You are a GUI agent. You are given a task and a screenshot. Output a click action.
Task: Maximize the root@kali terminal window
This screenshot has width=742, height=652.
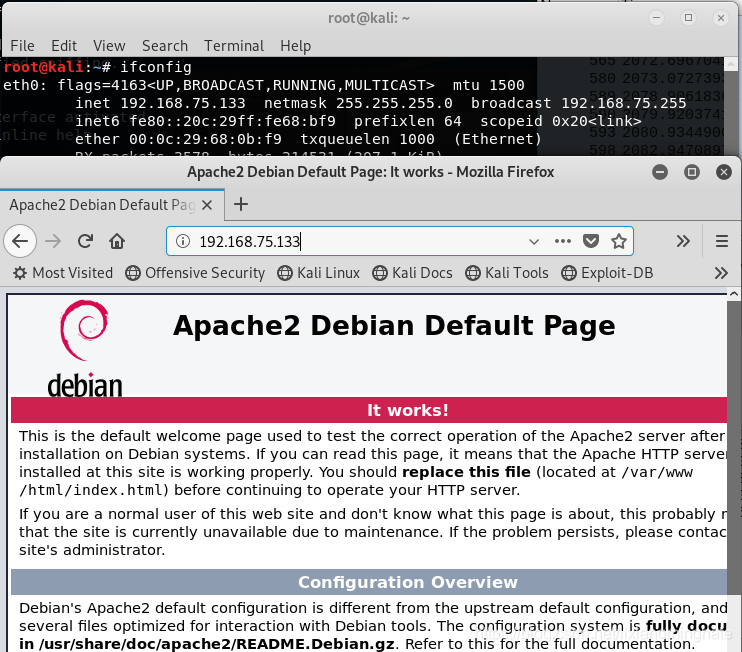689,18
